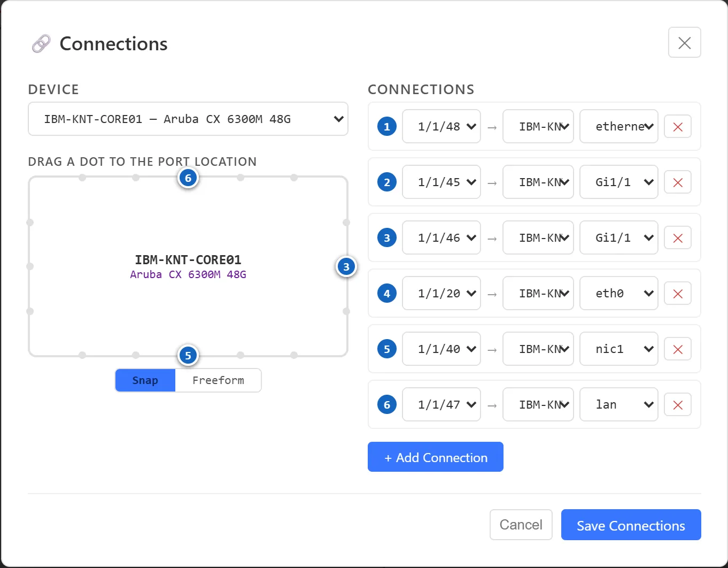Open the 1/1/48 port dropdown
Viewport: 728px width, 568px height.
tap(442, 127)
